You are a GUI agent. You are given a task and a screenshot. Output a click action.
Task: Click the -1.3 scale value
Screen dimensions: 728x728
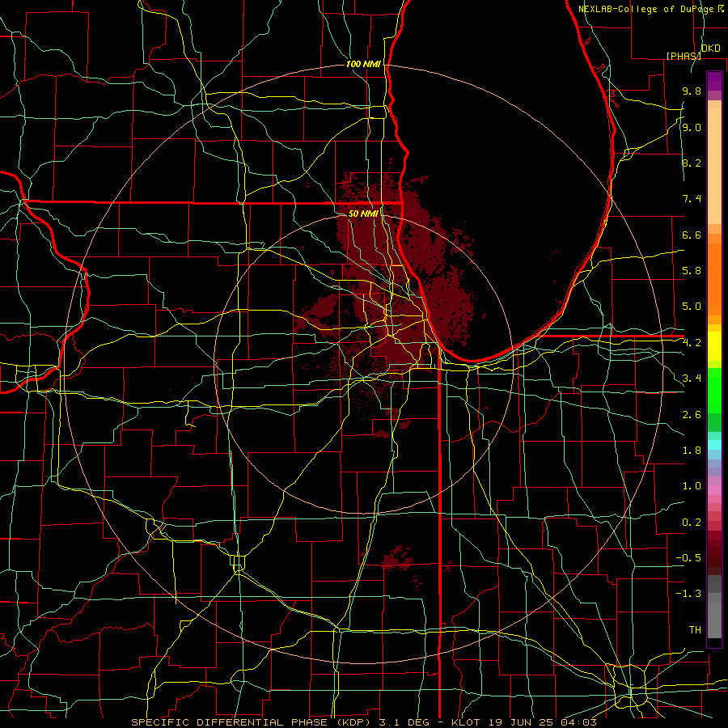pyautogui.click(x=688, y=594)
